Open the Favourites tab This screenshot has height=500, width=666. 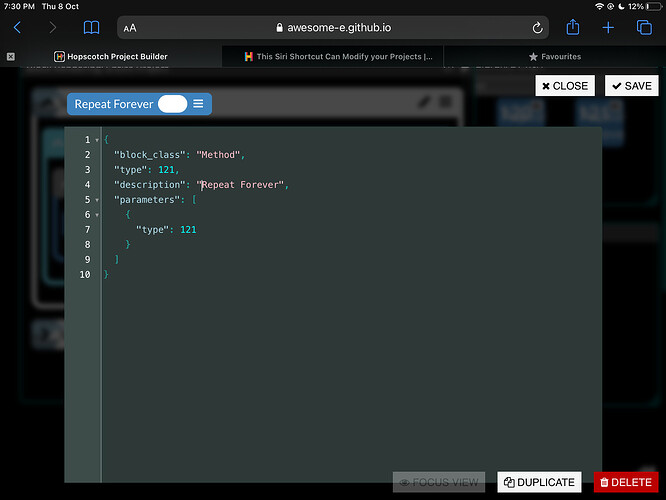coord(555,56)
